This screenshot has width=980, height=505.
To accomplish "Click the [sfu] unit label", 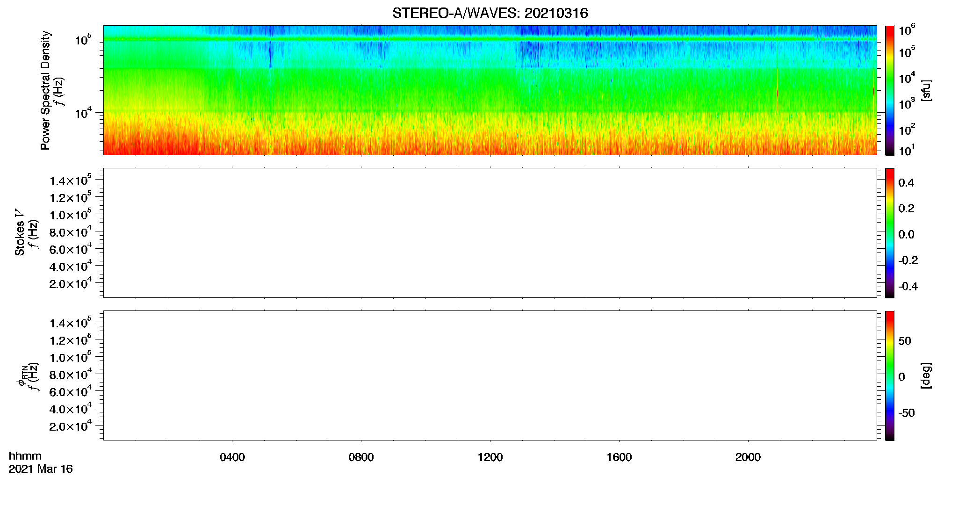I will (x=926, y=90).
